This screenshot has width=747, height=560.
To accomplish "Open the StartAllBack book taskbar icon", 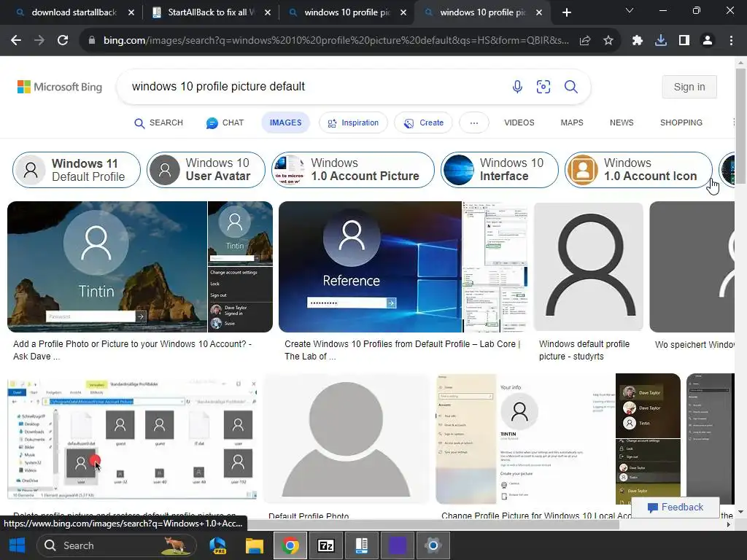I will tap(362, 545).
